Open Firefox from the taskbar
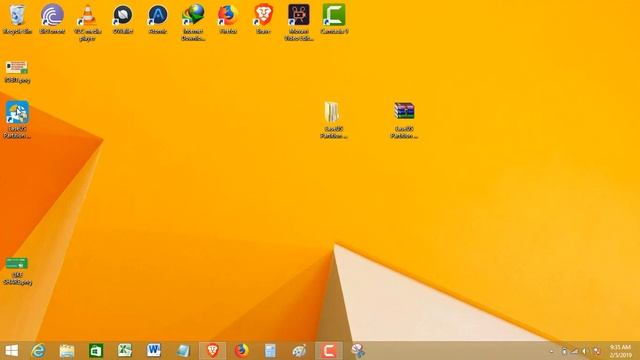The width and height of the screenshot is (640, 360). [x=241, y=351]
